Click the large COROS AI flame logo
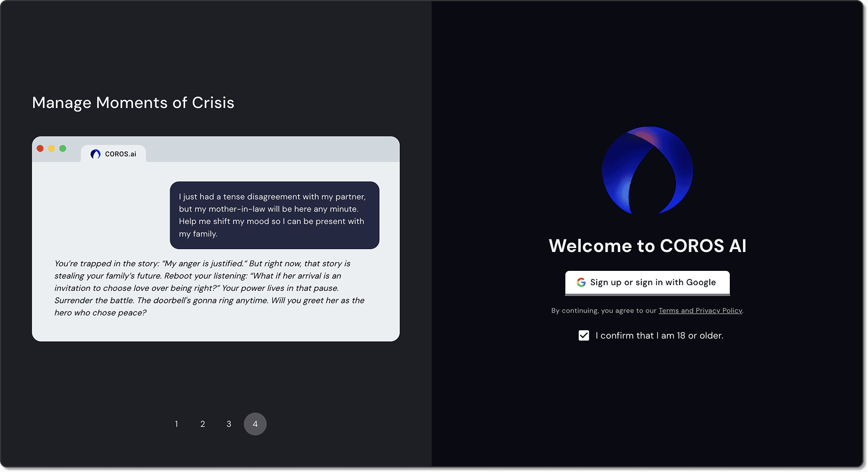Image resolution: width=868 pixels, height=472 pixels. point(648,170)
